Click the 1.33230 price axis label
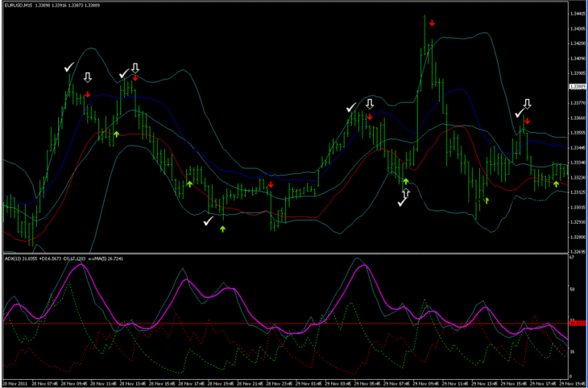588x388 pixels. point(577,177)
